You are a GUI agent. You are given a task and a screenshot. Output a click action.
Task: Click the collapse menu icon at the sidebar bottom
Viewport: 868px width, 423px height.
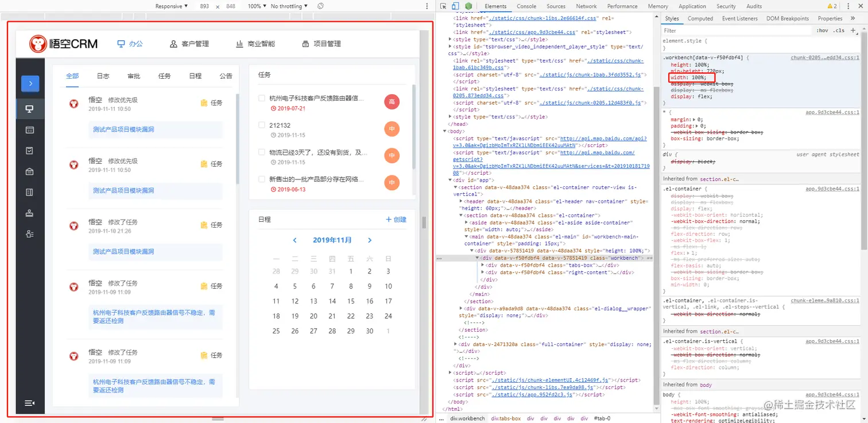tap(30, 403)
